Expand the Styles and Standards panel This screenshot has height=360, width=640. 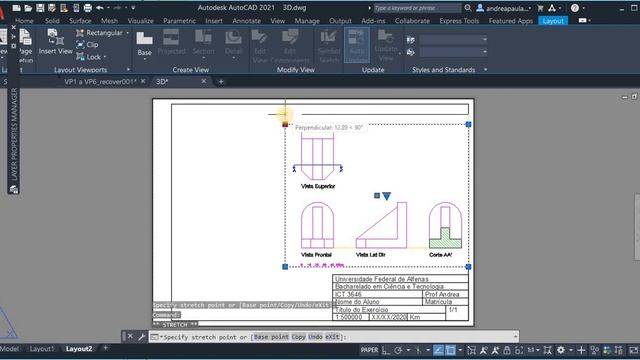(x=485, y=69)
